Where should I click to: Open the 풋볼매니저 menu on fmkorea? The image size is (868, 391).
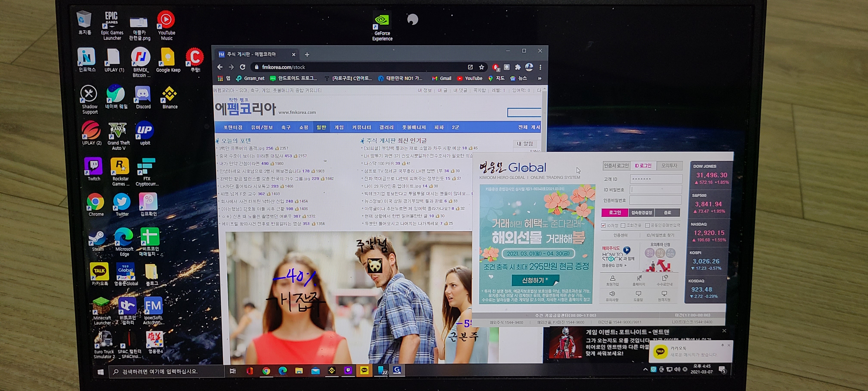tap(414, 127)
